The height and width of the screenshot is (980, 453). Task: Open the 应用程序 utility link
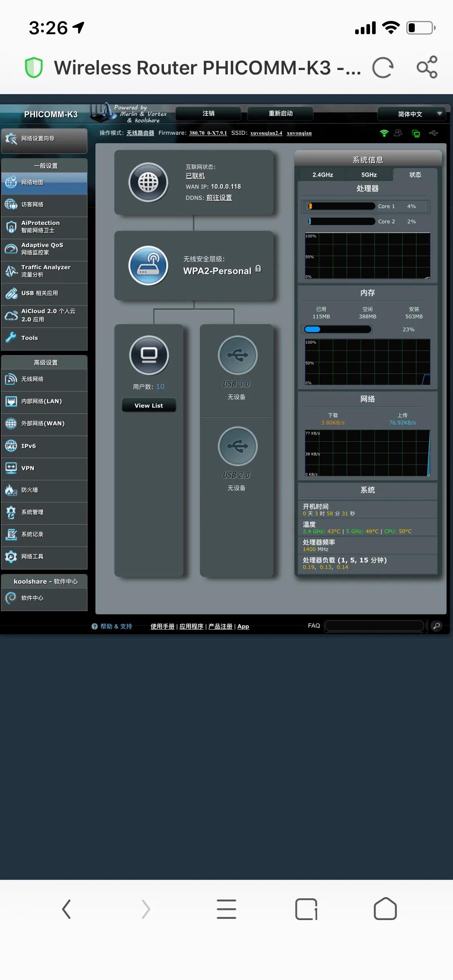click(191, 626)
